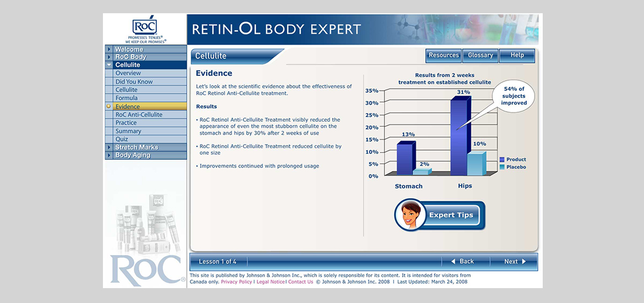The image size is (644, 303).
Task: Click the Product legend color swatch
Action: point(502,160)
